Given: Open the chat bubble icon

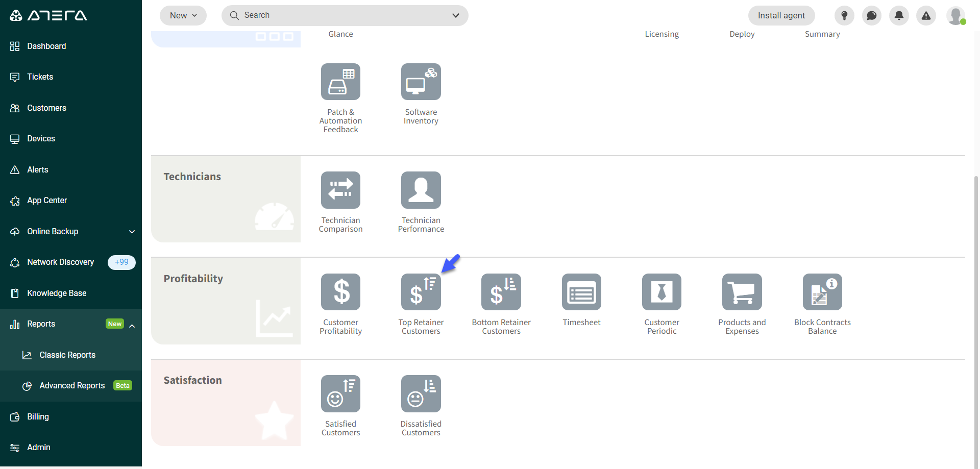Looking at the screenshot, I should tap(872, 16).
